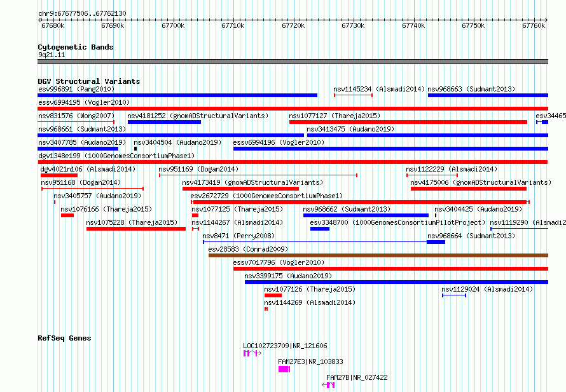Open nsv831576 (Wong2007) variant label
Viewport: 566px width, 392px height.
point(76,116)
